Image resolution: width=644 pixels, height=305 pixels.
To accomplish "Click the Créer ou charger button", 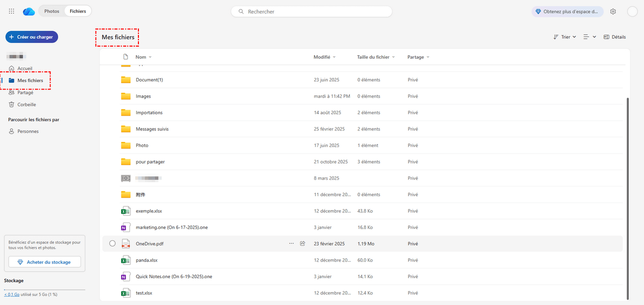I will click(32, 37).
